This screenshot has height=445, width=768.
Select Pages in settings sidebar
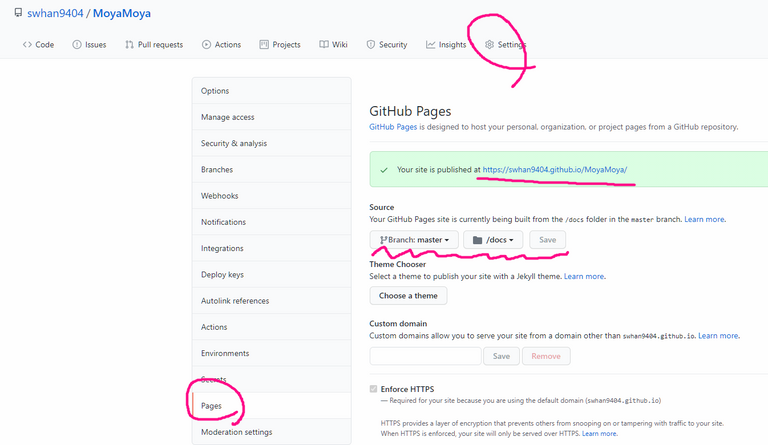tap(272, 405)
